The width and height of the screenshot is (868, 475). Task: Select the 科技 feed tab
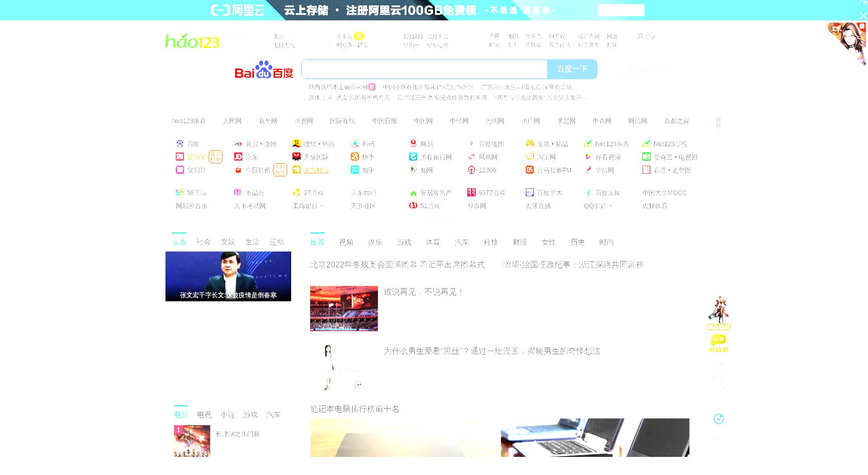491,242
